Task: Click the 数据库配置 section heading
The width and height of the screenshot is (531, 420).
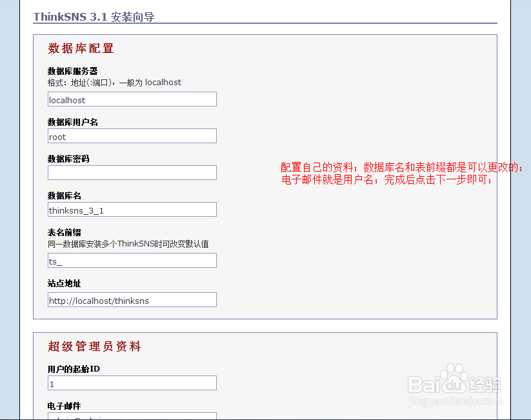Action: [79, 48]
